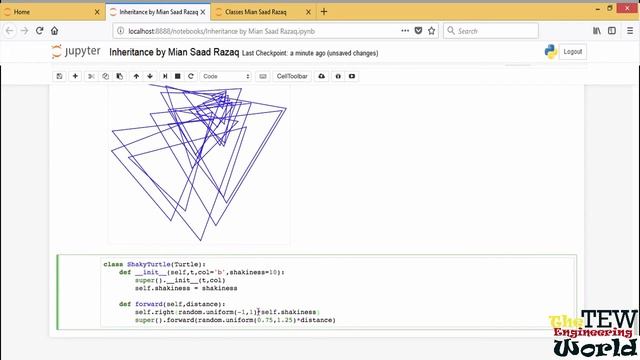The width and height of the screenshot is (640, 360).
Task: Click the self.right(random.uniform(-1,1) code line
Action: coord(227,312)
